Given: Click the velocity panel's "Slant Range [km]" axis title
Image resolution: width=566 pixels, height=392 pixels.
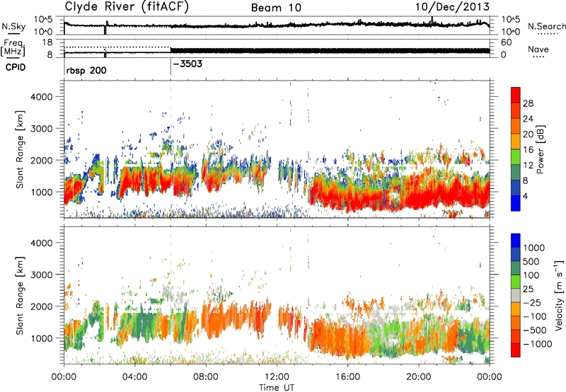Looking at the screenshot, I should pos(21,296).
